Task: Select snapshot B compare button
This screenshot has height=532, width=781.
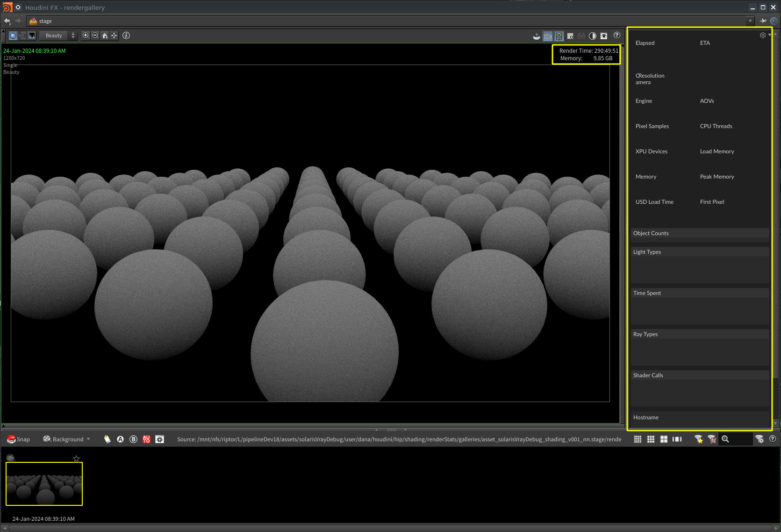Action: [134, 439]
